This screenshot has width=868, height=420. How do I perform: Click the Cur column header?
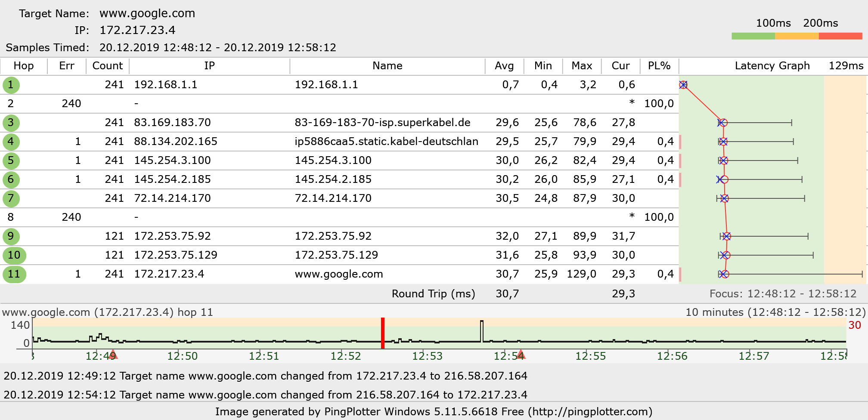tap(621, 66)
